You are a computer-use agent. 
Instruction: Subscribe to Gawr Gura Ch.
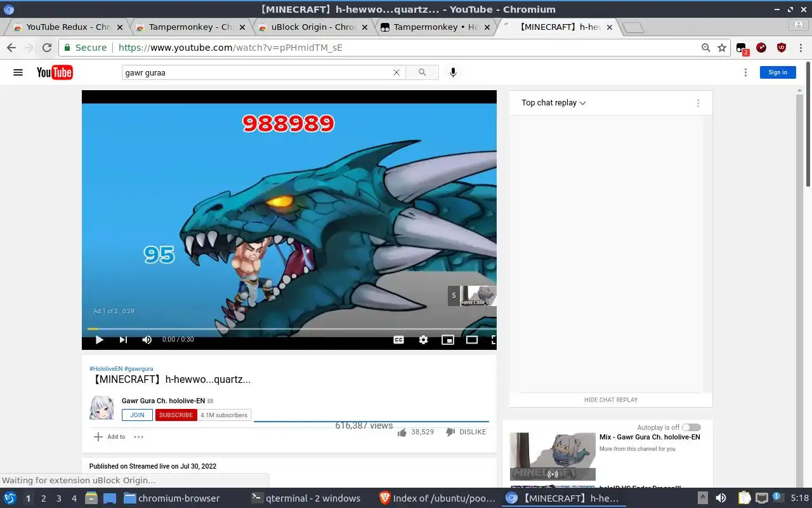[176, 415]
